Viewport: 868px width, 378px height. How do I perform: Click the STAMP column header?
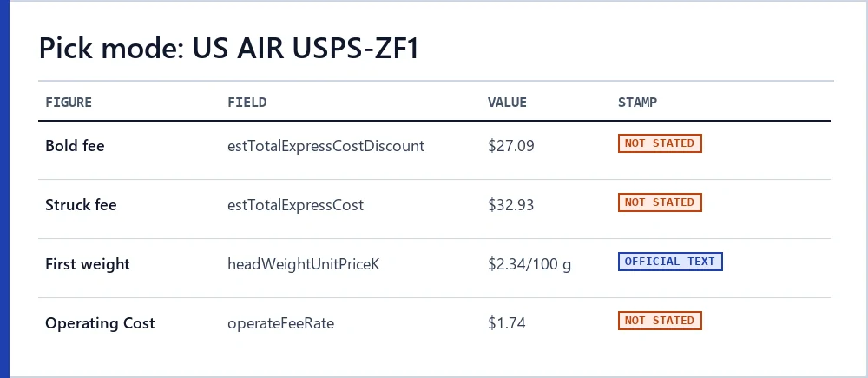[638, 102]
